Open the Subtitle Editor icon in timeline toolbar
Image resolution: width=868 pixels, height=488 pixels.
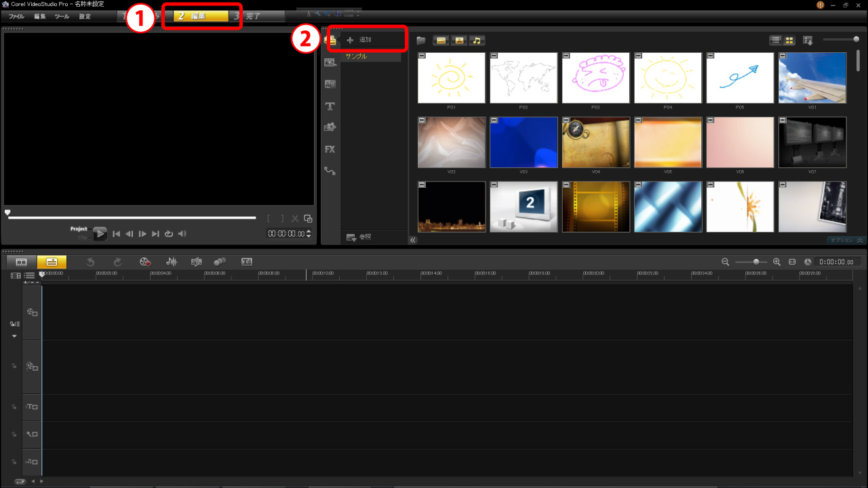click(247, 262)
